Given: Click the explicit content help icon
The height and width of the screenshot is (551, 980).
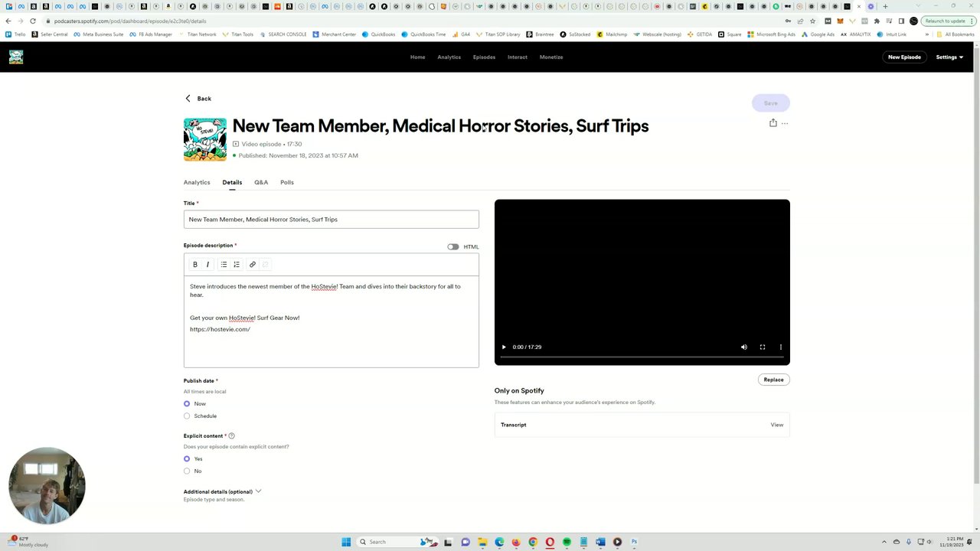Looking at the screenshot, I should click(231, 436).
